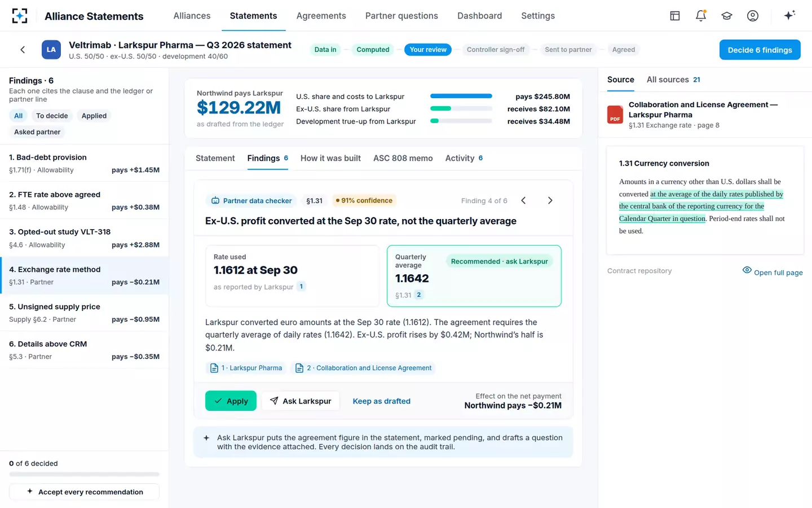812x508 pixels.
Task: Go to previous finding arrow
Action: point(523,200)
